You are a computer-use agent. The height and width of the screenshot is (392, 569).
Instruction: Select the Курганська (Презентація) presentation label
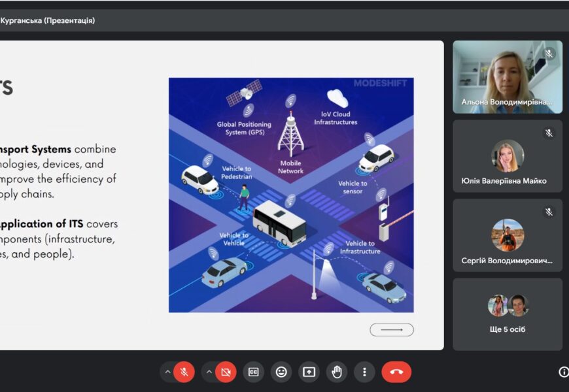click(x=48, y=21)
